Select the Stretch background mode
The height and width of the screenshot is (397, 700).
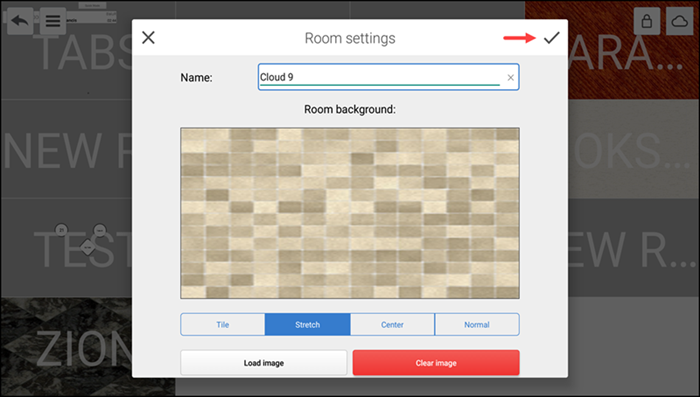pos(308,325)
